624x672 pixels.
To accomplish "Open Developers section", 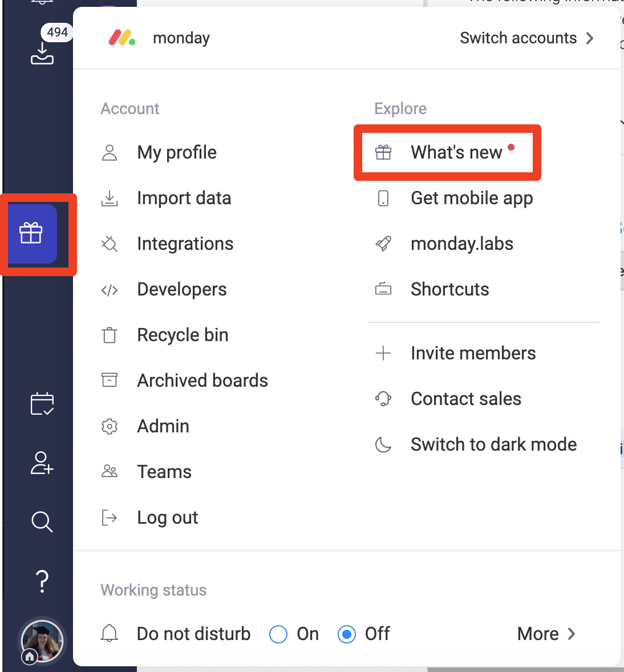I will tap(182, 289).
